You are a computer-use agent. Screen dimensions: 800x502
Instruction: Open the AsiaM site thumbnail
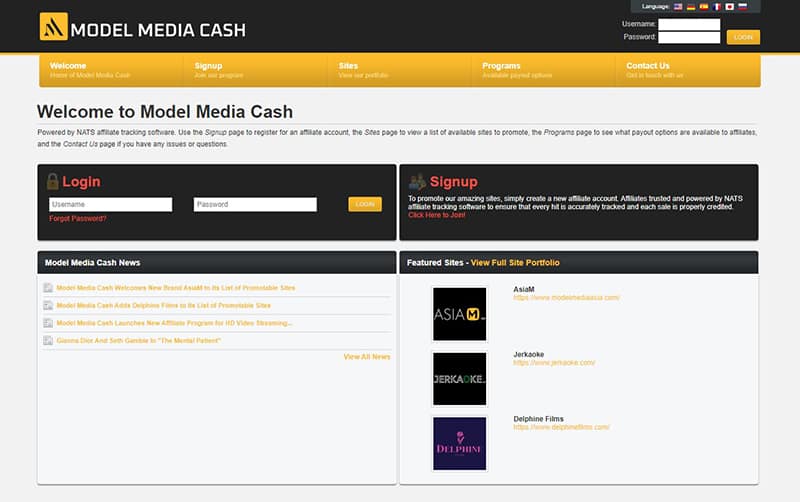[x=460, y=314]
